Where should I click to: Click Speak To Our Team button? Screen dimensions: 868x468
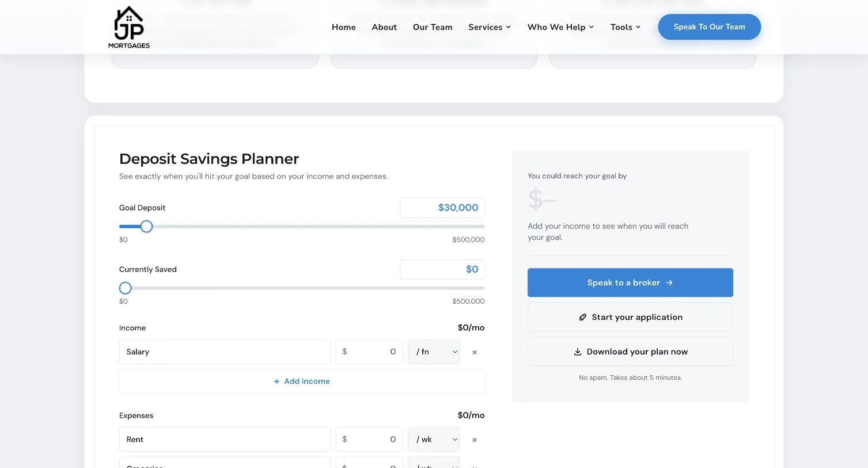(x=710, y=27)
